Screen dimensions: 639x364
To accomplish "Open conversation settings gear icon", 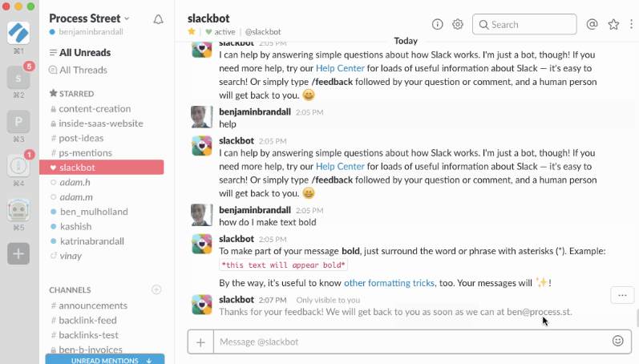I will coord(458,25).
